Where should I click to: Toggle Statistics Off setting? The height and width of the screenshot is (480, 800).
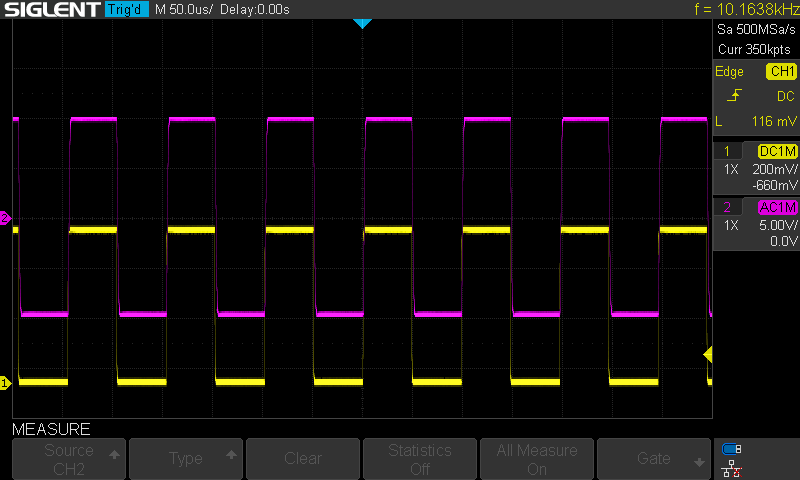point(420,459)
